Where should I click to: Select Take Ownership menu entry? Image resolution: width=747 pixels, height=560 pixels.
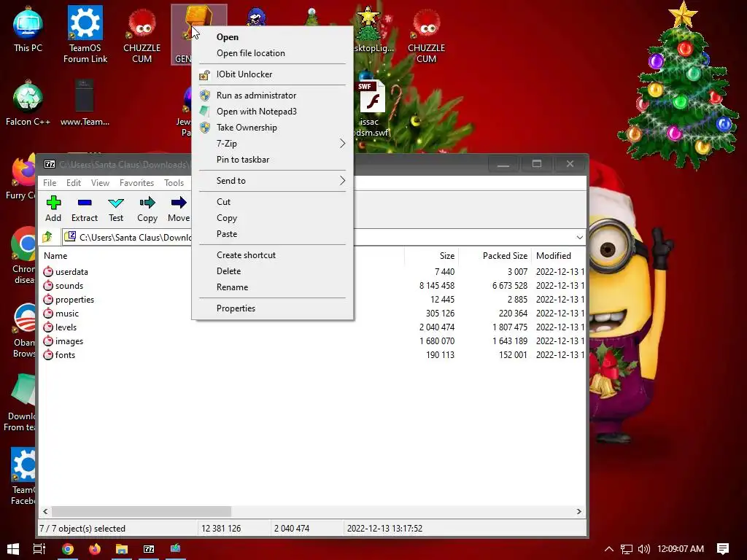(272, 128)
